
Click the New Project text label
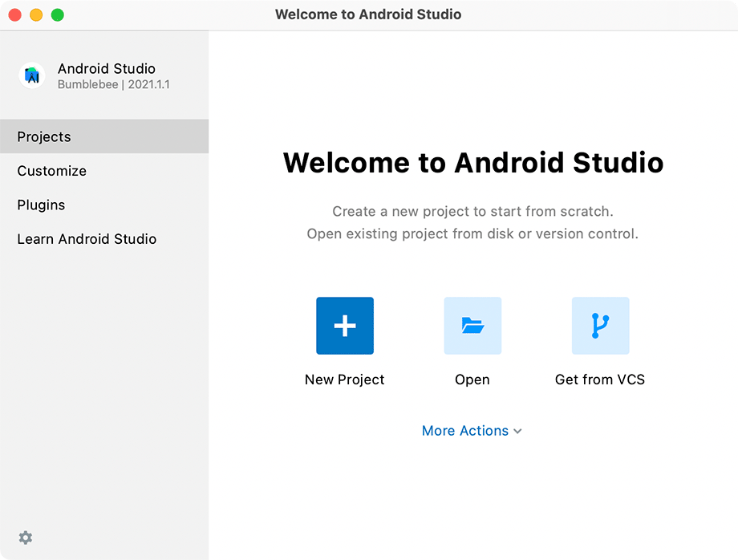(345, 379)
